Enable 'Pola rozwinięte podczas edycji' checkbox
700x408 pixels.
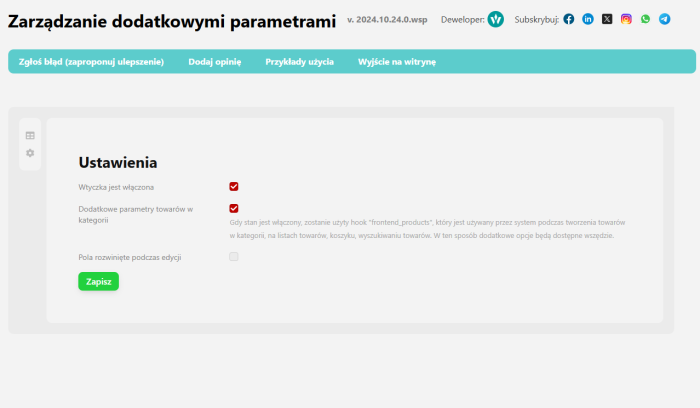click(x=233, y=257)
